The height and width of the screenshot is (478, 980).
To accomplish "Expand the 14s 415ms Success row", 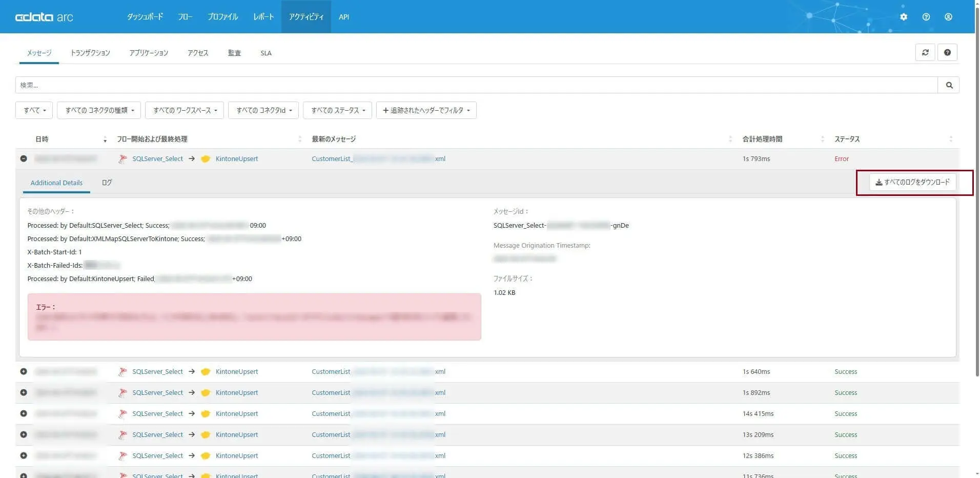I will point(24,413).
